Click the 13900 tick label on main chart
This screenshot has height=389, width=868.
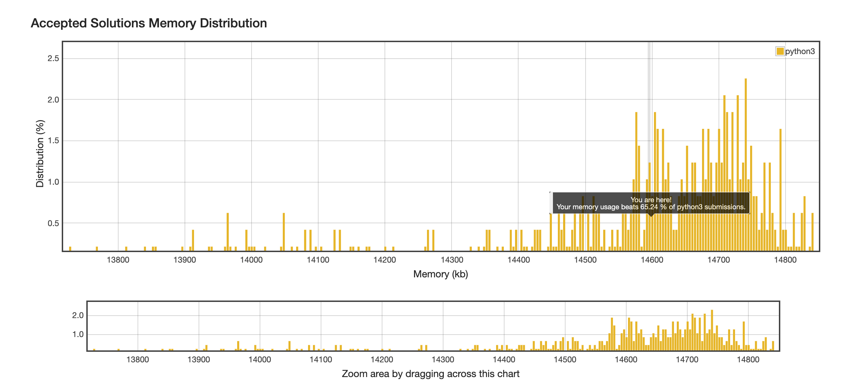coord(185,260)
